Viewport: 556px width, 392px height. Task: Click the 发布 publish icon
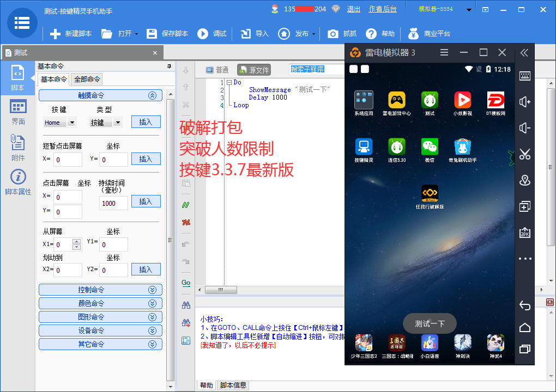coord(283,34)
